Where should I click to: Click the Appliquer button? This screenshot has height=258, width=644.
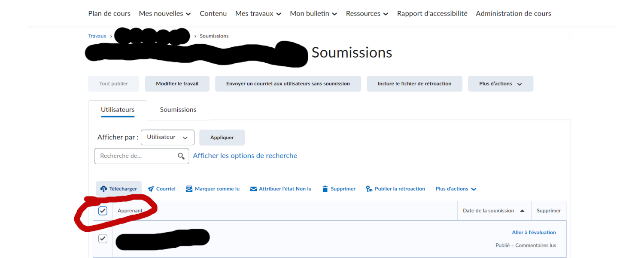coord(222,138)
